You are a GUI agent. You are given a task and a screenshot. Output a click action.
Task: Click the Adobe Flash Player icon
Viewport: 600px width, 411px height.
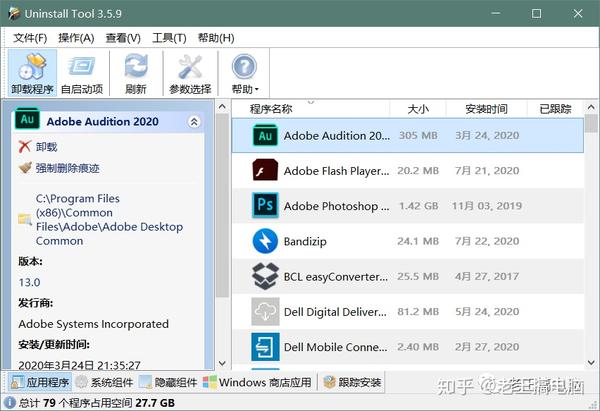point(265,170)
